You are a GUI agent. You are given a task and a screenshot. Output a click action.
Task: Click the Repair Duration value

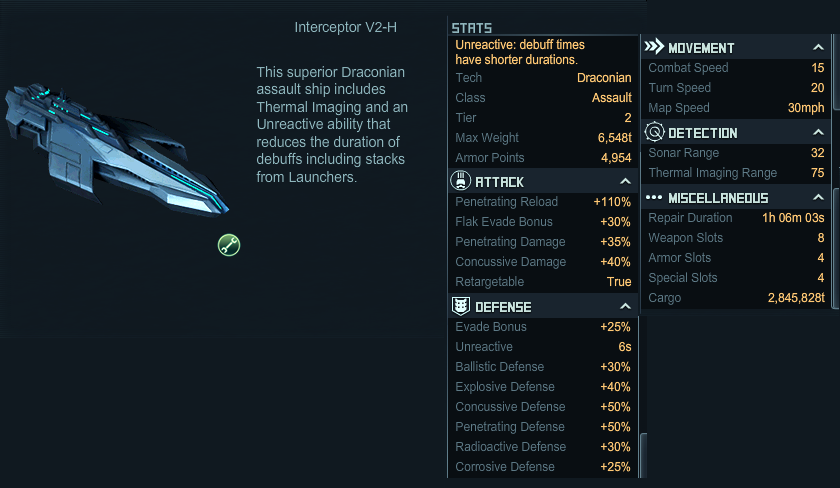pos(793,218)
